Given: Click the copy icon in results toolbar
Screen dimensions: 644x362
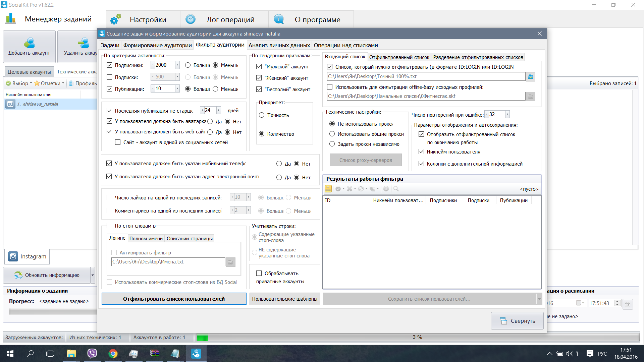Looking at the screenshot, I should 372,189.
